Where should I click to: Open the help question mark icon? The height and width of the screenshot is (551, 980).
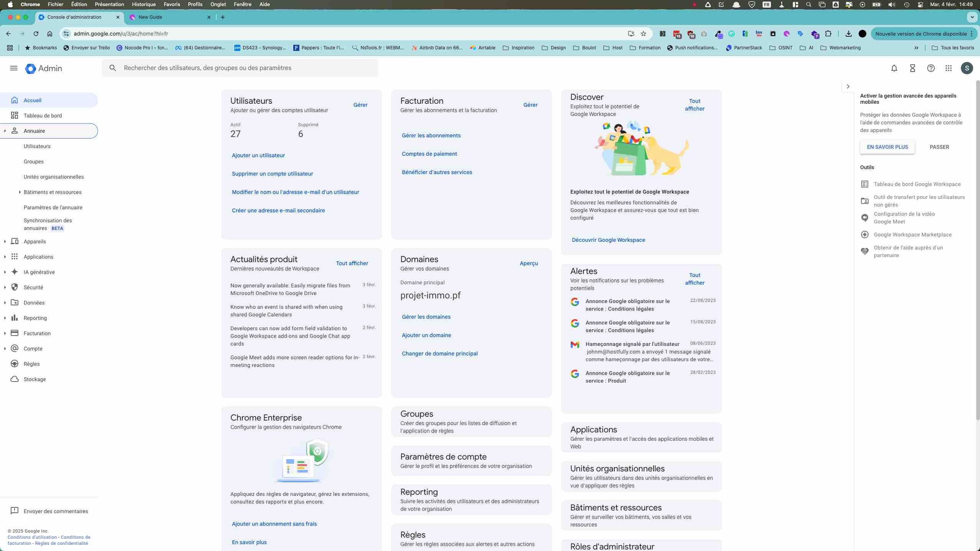click(931, 68)
